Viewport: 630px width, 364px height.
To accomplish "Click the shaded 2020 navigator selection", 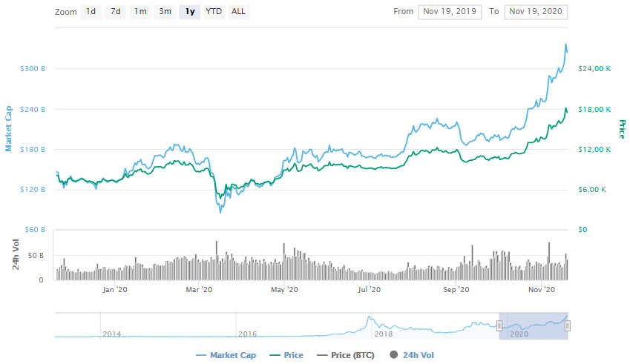I will (x=534, y=326).
